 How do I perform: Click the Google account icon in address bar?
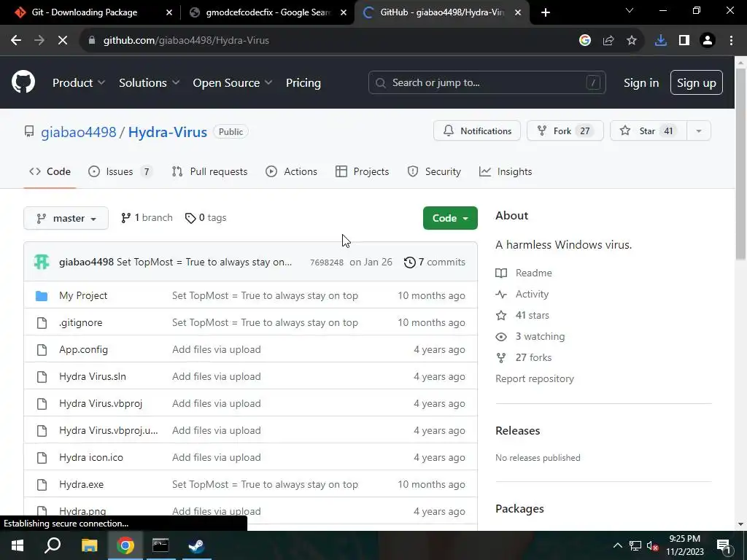[x=585, y=41]
